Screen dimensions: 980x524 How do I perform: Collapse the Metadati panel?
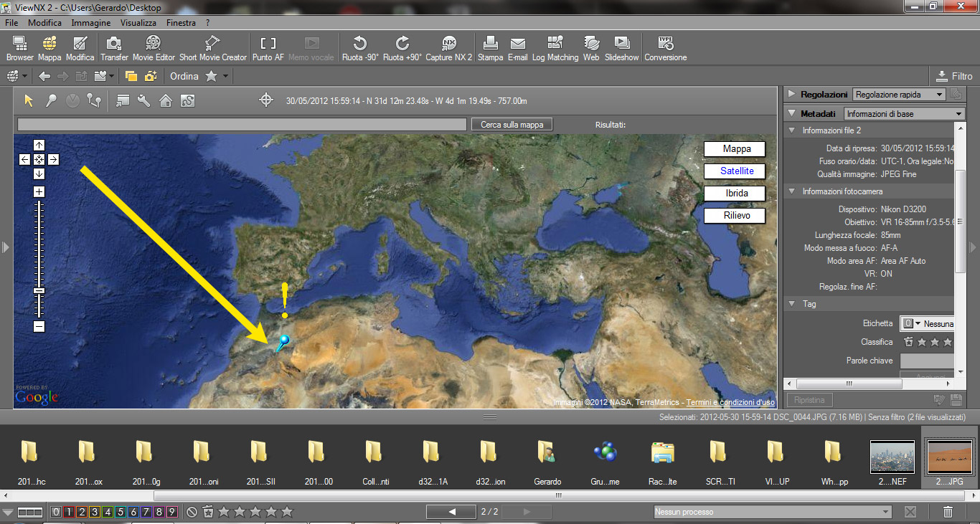click(x=792, y=113)
